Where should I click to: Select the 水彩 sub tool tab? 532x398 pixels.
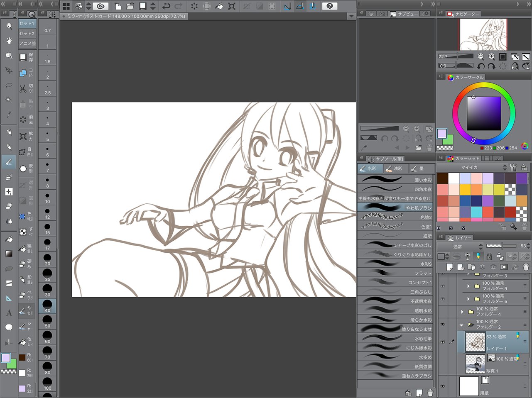point(370,168)
